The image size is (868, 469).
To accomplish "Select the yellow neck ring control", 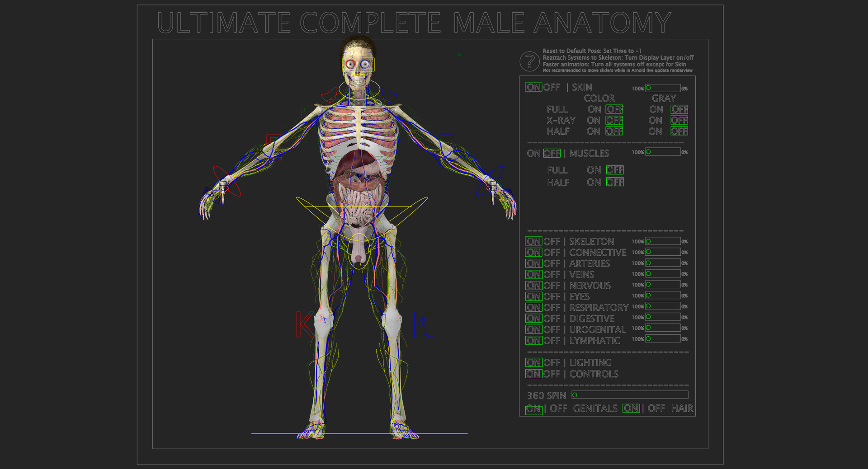I will [359, 89].
